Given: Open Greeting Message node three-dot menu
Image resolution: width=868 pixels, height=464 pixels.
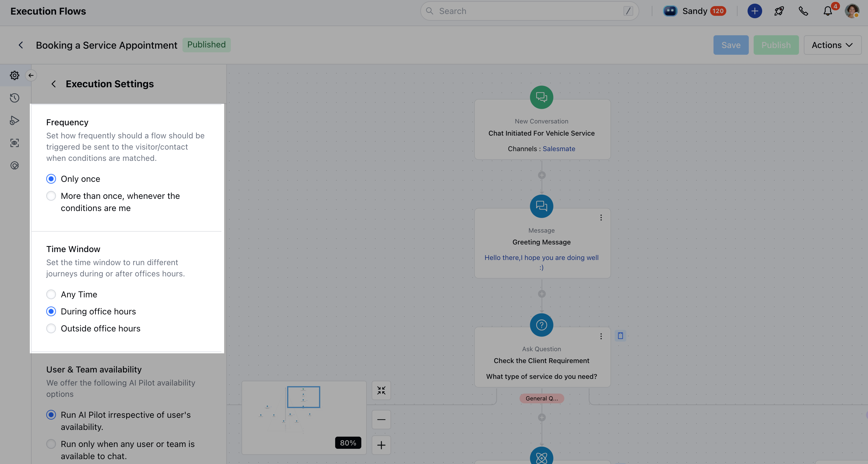Looking at the screenshot, I should (x=601, y=218).
